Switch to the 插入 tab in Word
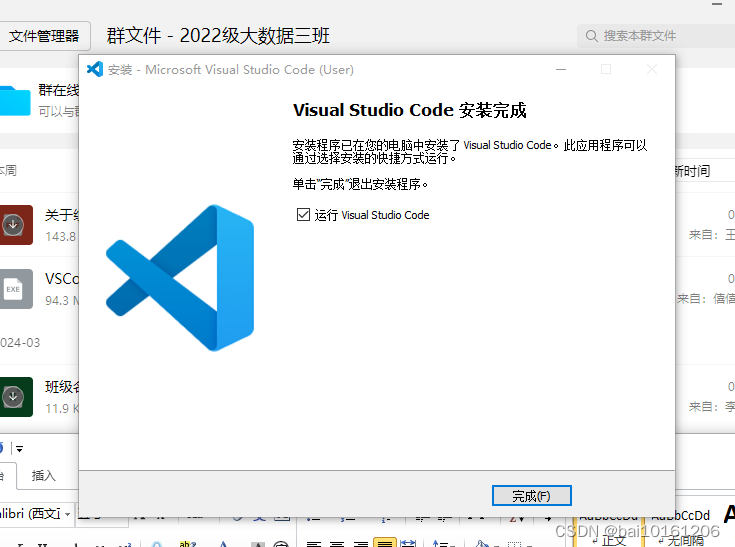Viewport: 735px width, 547px height. pos(44,476)
